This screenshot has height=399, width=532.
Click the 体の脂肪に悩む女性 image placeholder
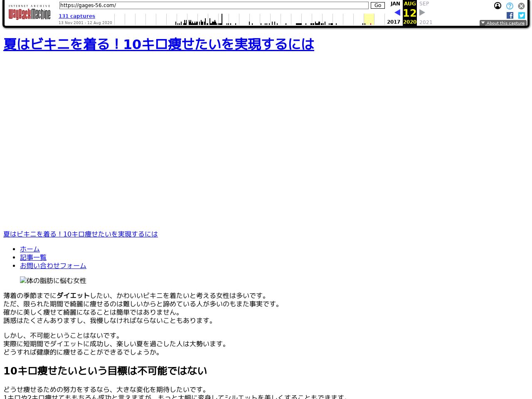click(x=53, y=281)
